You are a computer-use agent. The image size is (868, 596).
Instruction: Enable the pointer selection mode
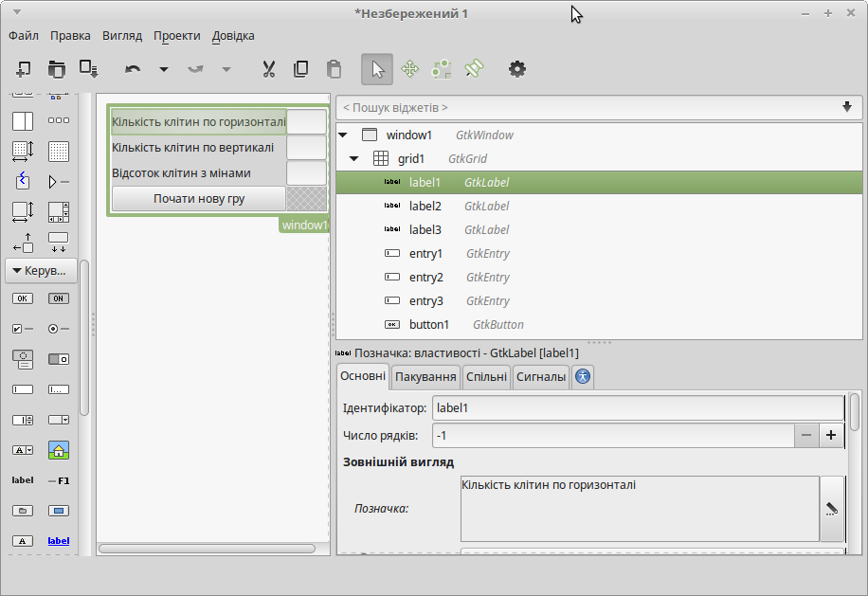point(377,68)
